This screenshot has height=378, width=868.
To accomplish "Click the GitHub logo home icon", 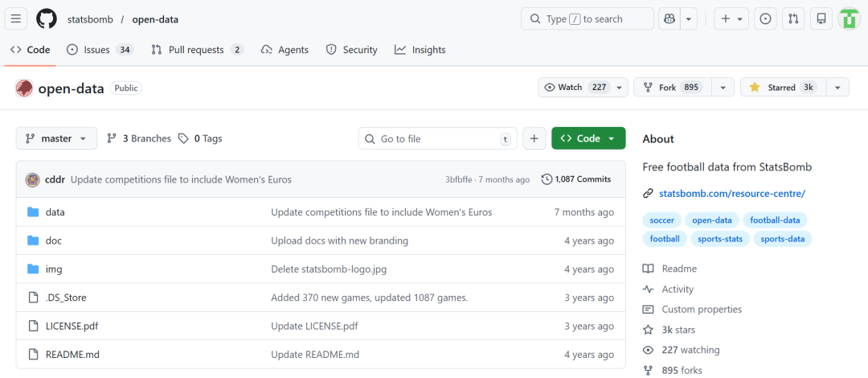I will 47,18.
